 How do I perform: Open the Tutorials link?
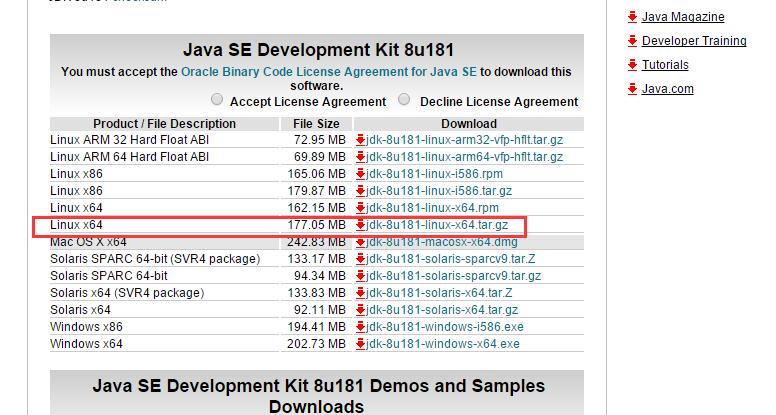point(665,65)
